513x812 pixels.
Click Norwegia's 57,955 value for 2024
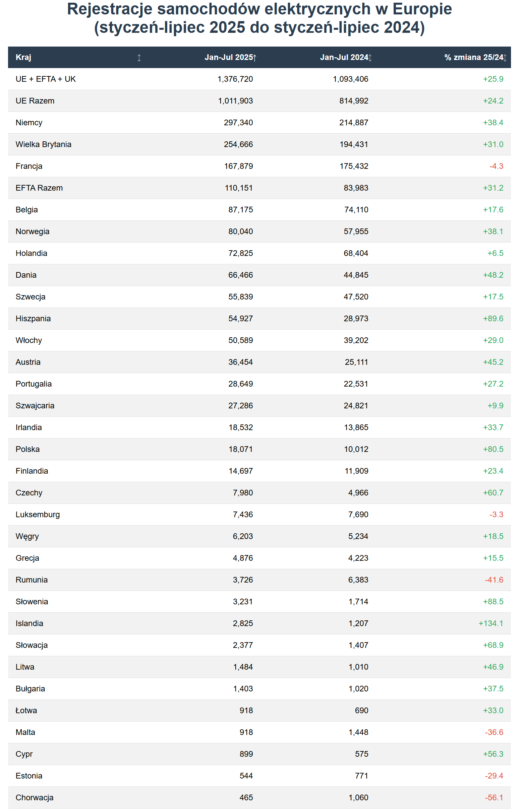click(356, 232)
